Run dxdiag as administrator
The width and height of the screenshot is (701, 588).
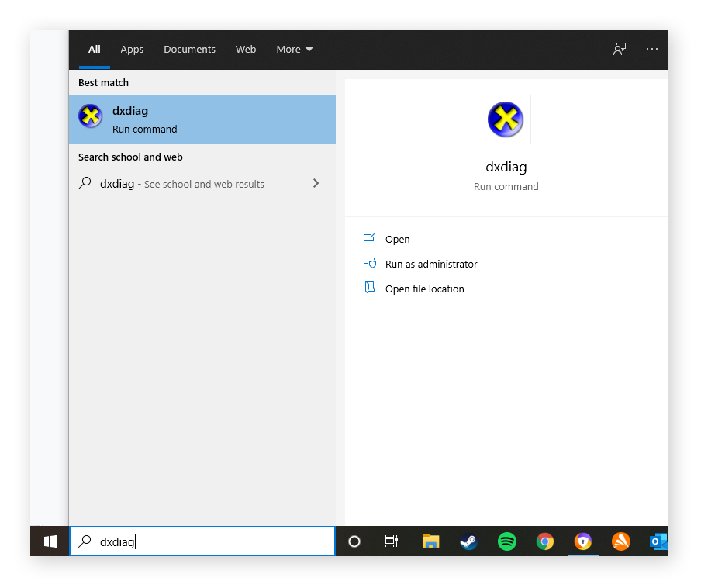(x=430, y=264)
